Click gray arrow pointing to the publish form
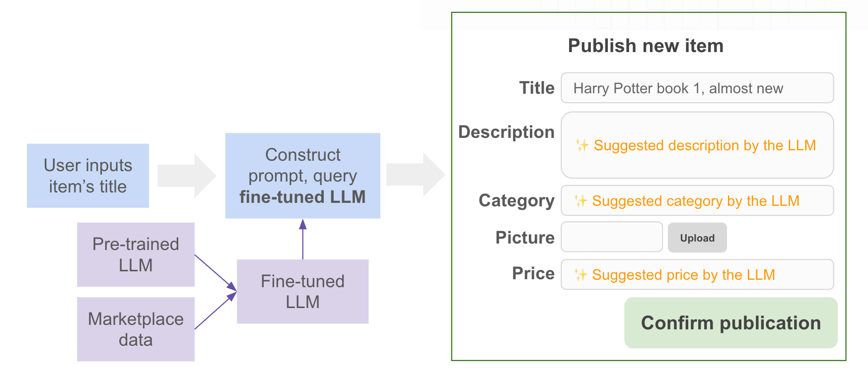This screenshot has width=868, height=373. coord(416,175)
